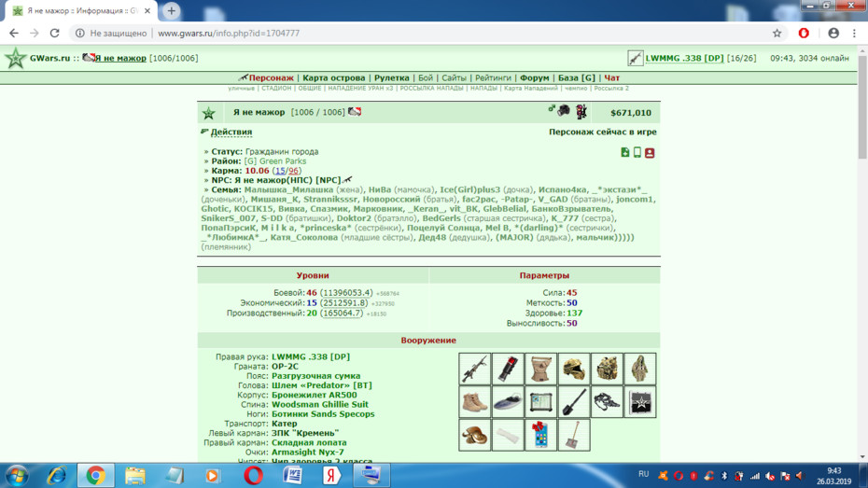Click the snow shovel item thumbnail
The width and height of the screenshot is (868, 488).
click(574, 436)
